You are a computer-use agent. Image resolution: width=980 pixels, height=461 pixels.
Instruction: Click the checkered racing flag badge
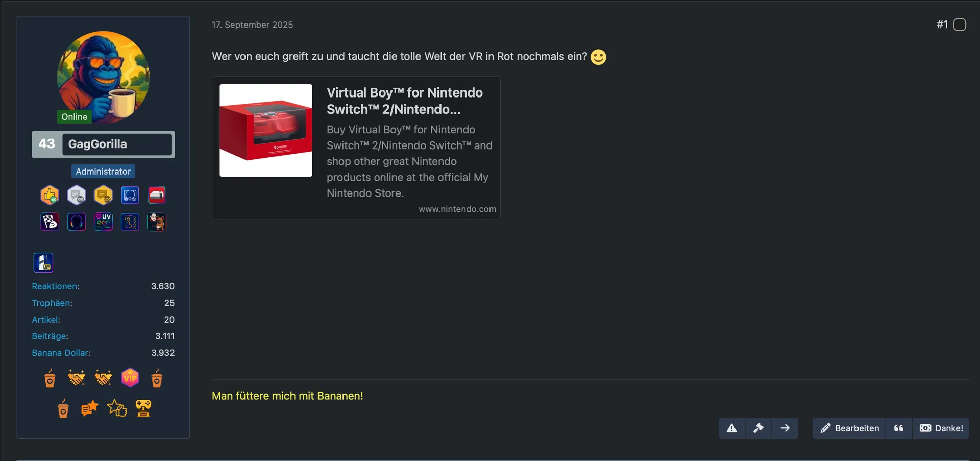tap(50, 222)
